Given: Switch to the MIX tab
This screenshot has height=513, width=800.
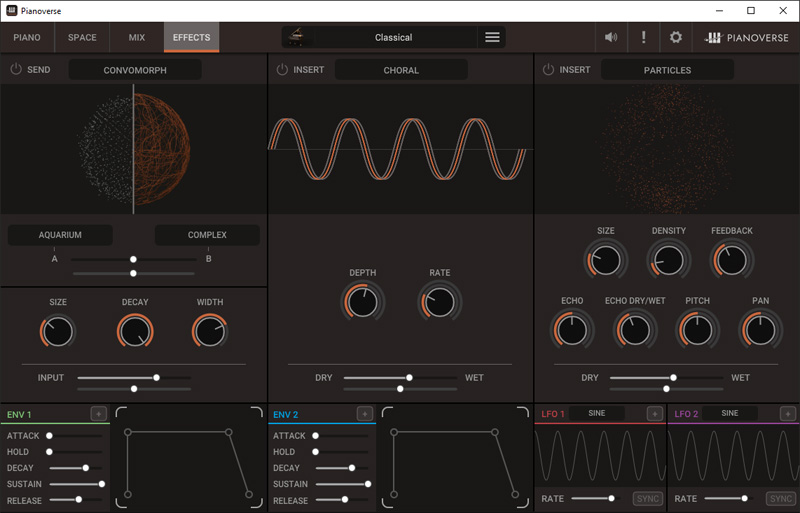Looking at the screenshot, I should tap(137, 38).
